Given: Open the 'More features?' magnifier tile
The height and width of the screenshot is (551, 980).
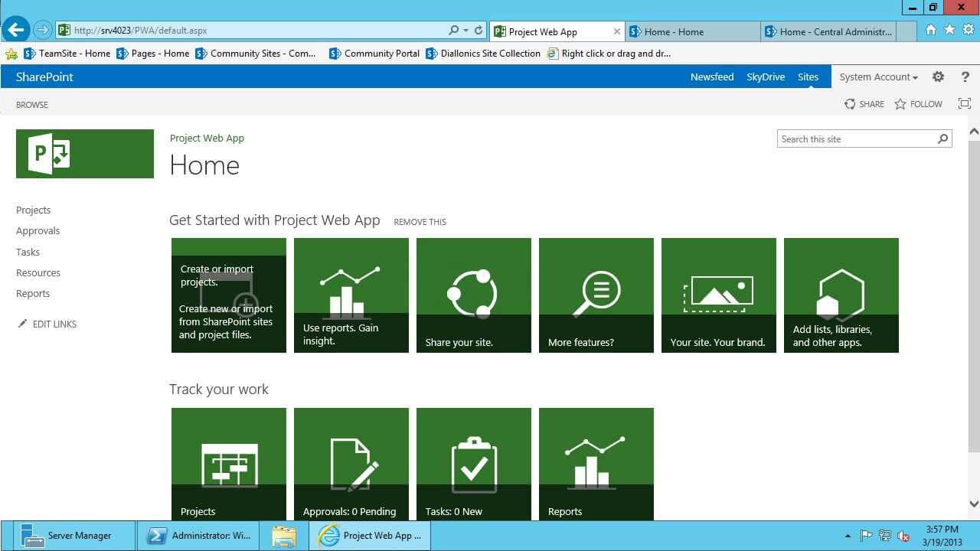Looking at the screenshot, I should pyautogui.click(x=596, y=295).
